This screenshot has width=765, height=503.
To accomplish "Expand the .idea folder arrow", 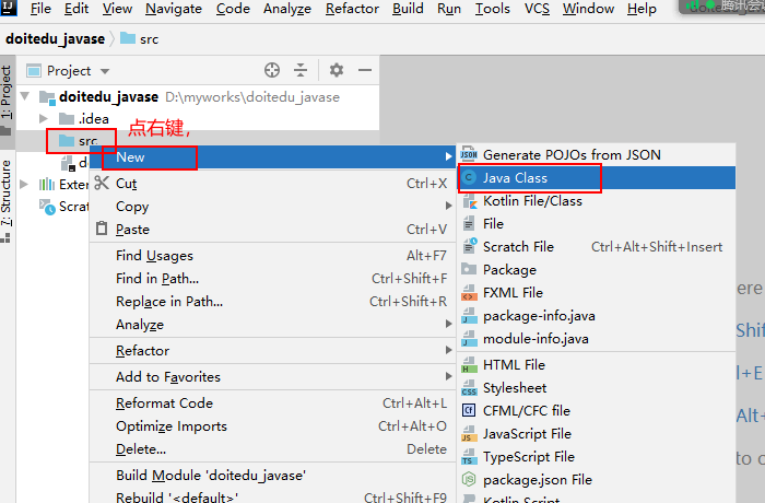I will [x=43, y=119].
